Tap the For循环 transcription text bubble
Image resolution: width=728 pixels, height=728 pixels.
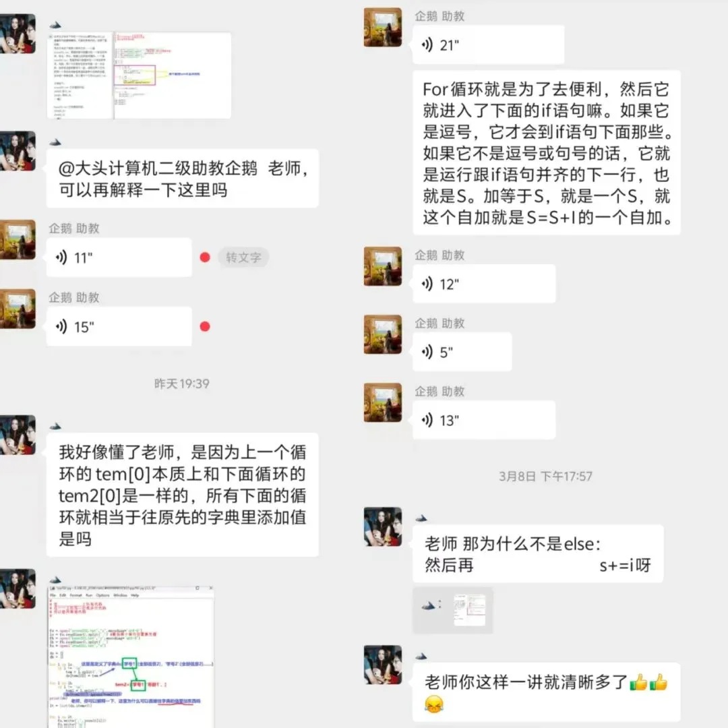pyautogui.click(x=547, y=153)
